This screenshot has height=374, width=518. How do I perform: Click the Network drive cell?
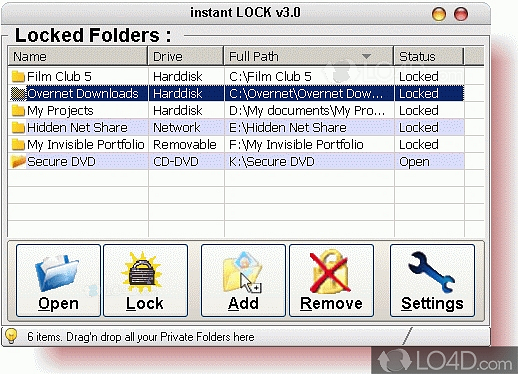click(177, 127)
